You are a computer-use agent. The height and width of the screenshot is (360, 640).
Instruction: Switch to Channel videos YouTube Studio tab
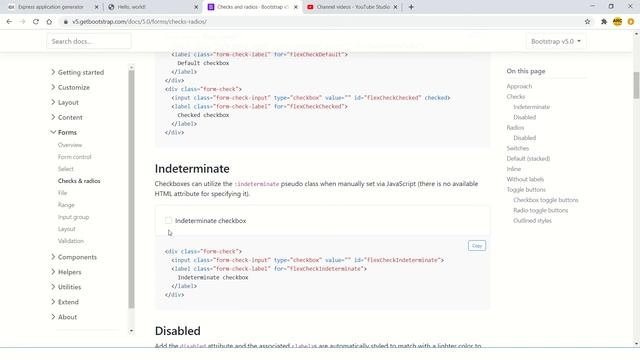[x=352, y=7]
